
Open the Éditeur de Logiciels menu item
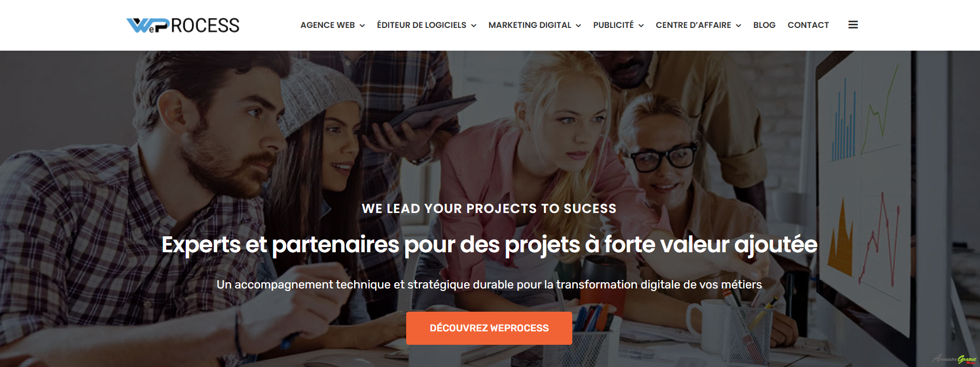click(421, 25)
